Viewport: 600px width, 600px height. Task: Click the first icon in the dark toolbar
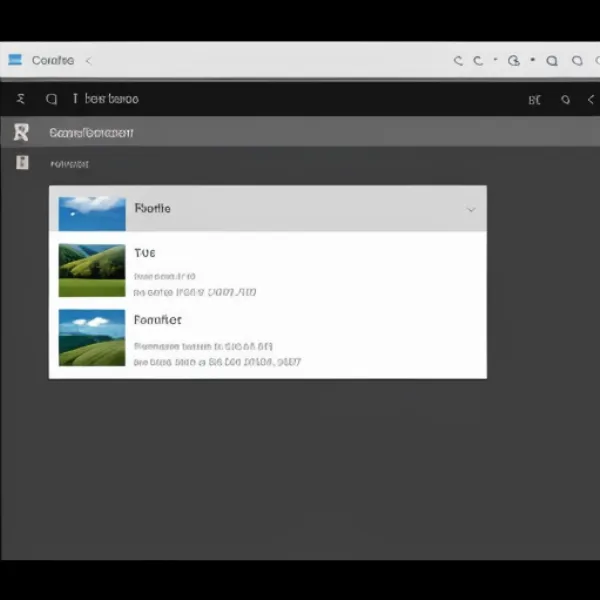coord(21,99)
